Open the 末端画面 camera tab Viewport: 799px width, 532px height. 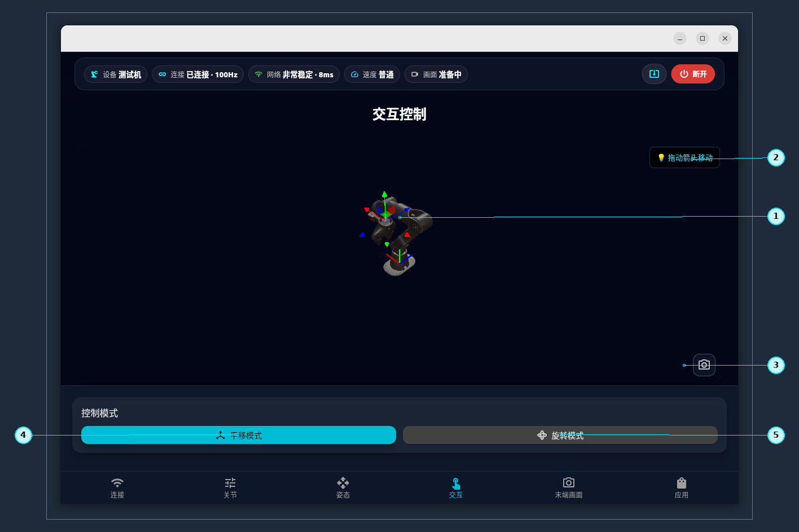pos(569,488)
